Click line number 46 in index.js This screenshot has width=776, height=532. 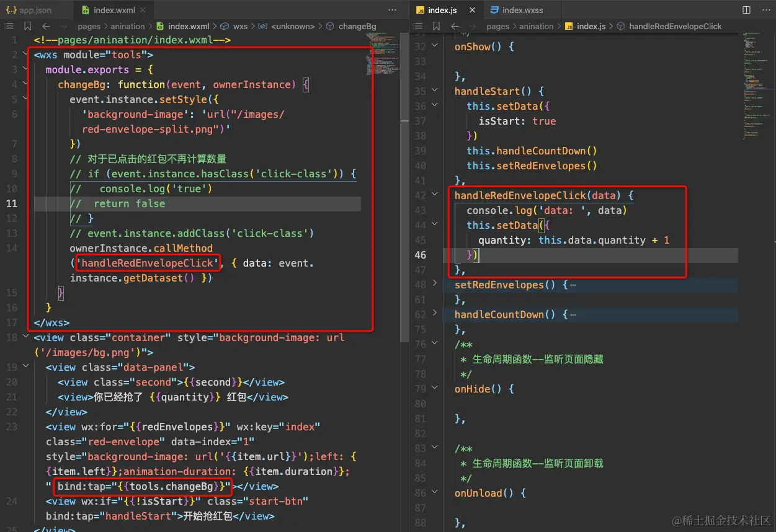[x=420, y=255]
